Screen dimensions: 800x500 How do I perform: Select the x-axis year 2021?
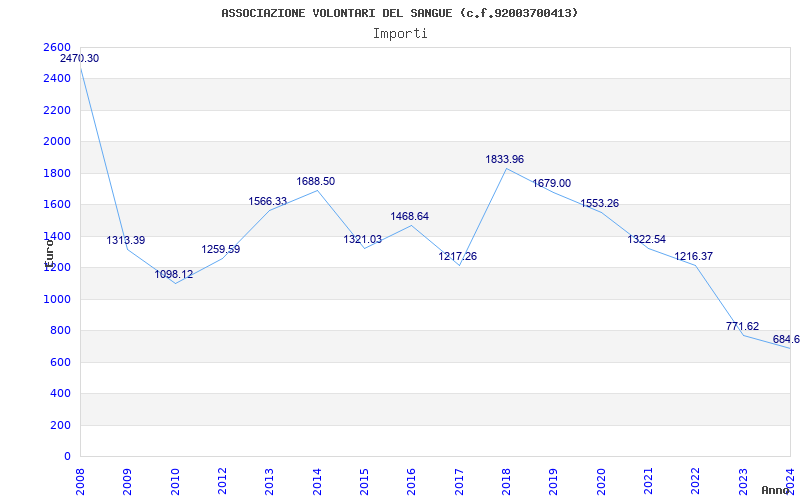click(x=648, y=482)
